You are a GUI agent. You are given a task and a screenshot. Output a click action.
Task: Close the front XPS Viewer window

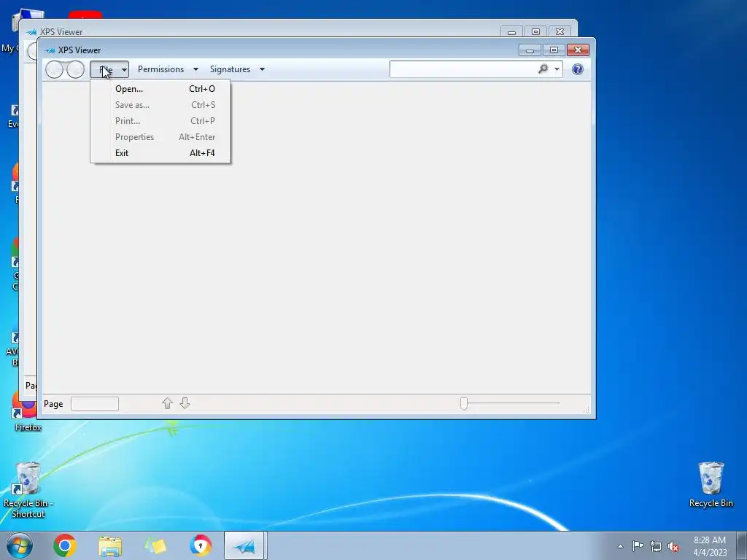578,50
